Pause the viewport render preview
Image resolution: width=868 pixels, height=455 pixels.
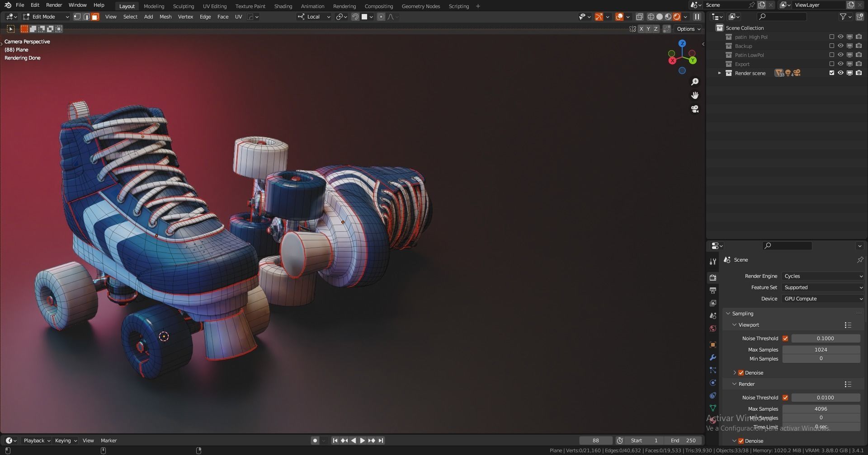tap(697, 17)
